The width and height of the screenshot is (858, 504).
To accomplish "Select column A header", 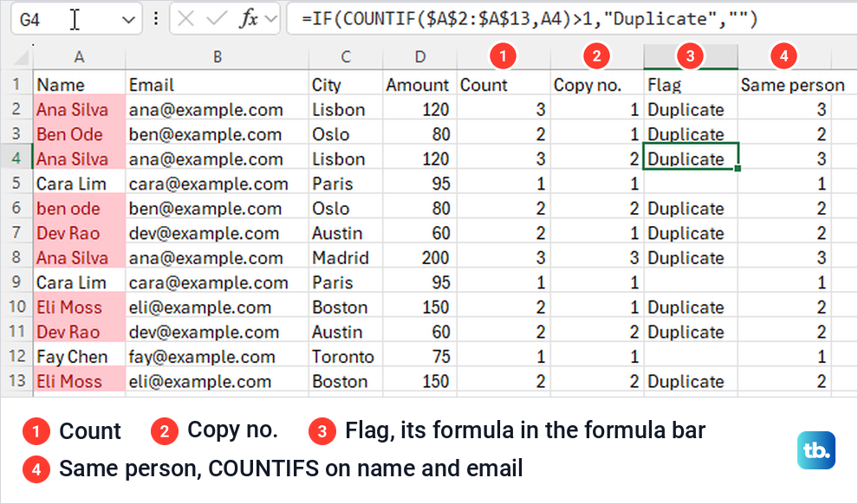I will [x=80, y=56].
